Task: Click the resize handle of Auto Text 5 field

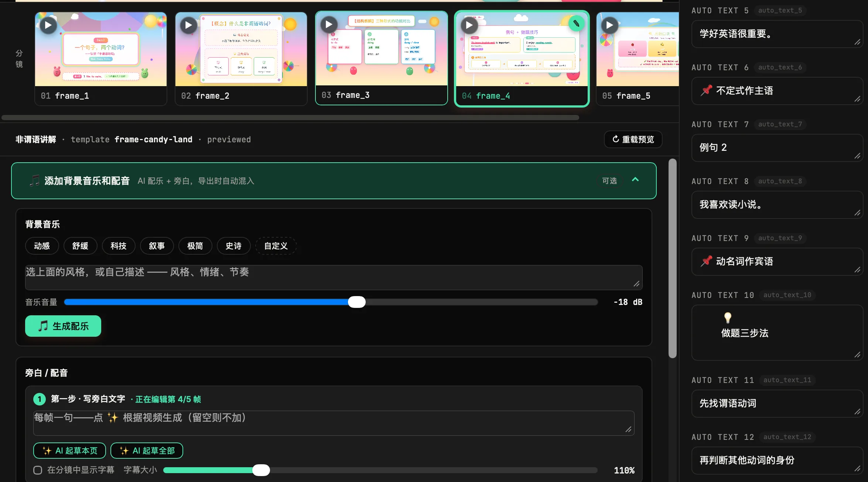Action: 857,42
